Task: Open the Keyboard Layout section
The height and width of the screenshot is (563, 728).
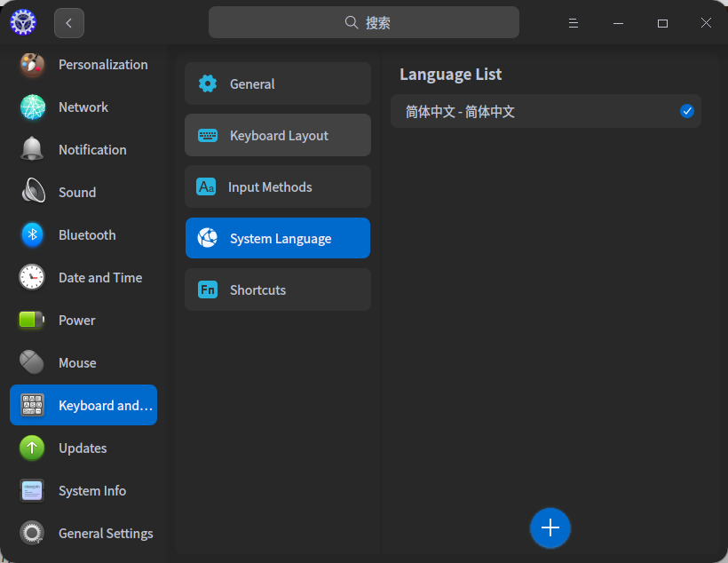Action: (277, 136)
